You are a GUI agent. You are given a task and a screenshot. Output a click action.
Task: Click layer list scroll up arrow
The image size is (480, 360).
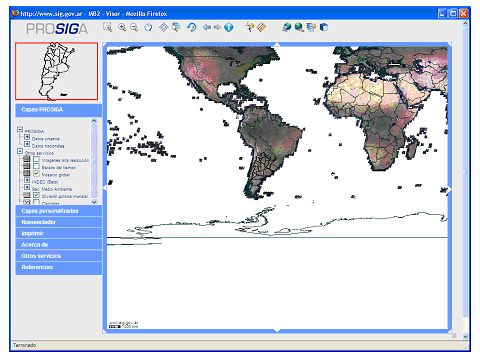(94, 121)
